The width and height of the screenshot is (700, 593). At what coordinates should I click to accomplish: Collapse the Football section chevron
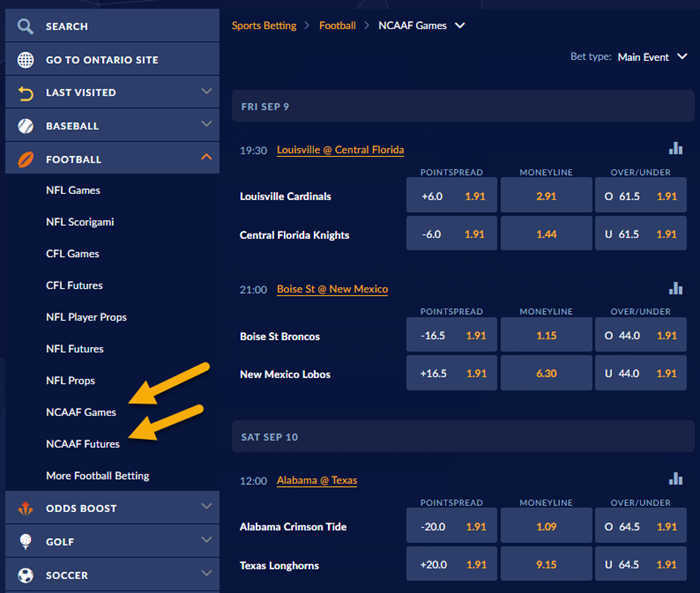click(206, 157)
